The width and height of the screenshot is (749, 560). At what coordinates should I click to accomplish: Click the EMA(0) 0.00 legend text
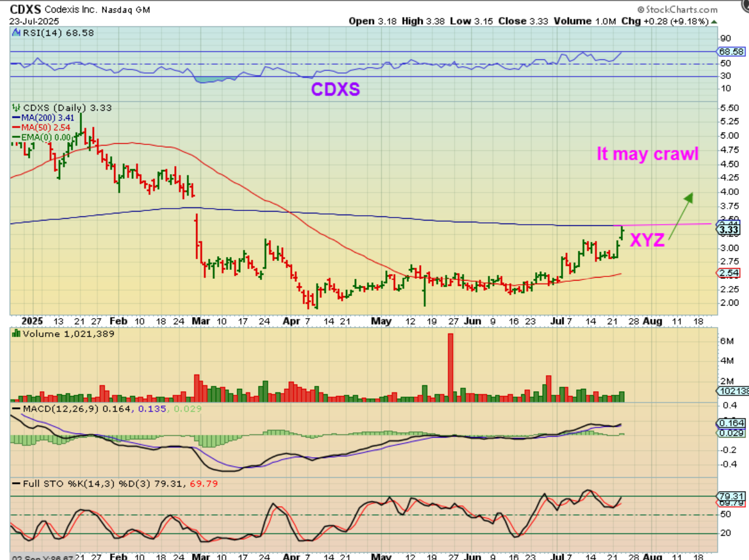tap(45, 136)
